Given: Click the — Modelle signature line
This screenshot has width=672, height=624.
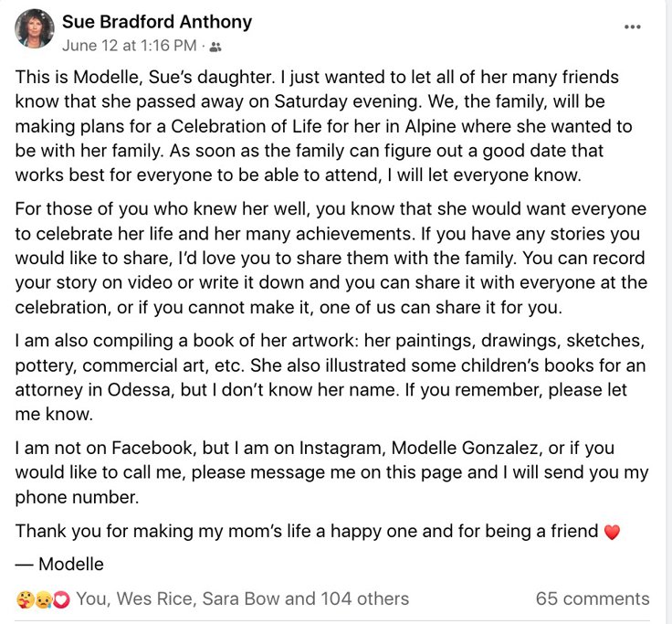Looking at the screenshot, I should point(59,564).
